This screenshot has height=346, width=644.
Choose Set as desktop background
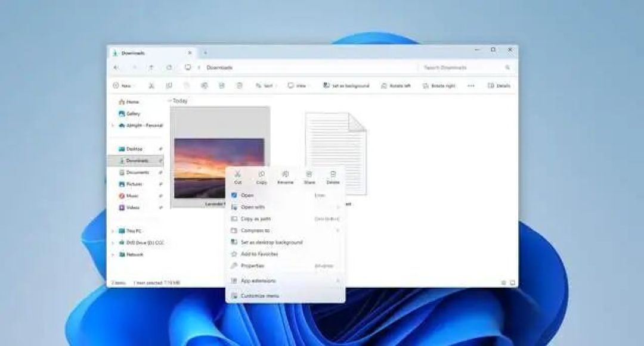286,242
